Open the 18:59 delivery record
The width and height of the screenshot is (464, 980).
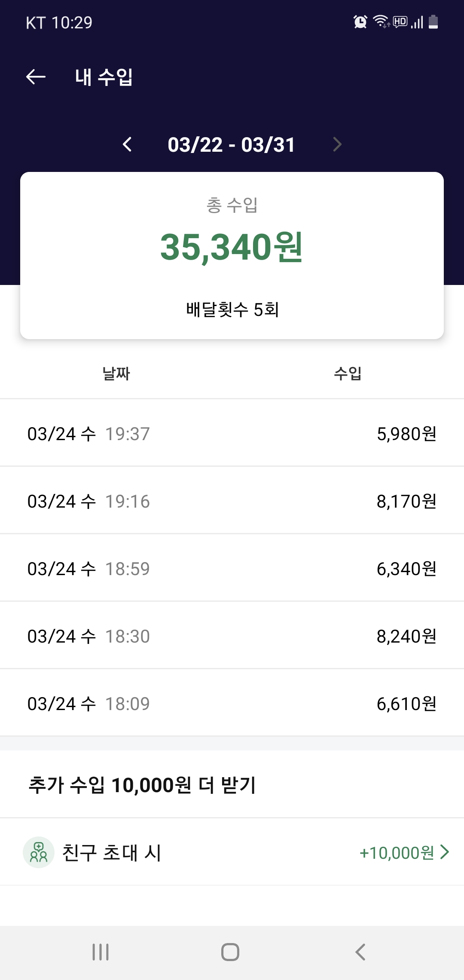click(232, 569)
